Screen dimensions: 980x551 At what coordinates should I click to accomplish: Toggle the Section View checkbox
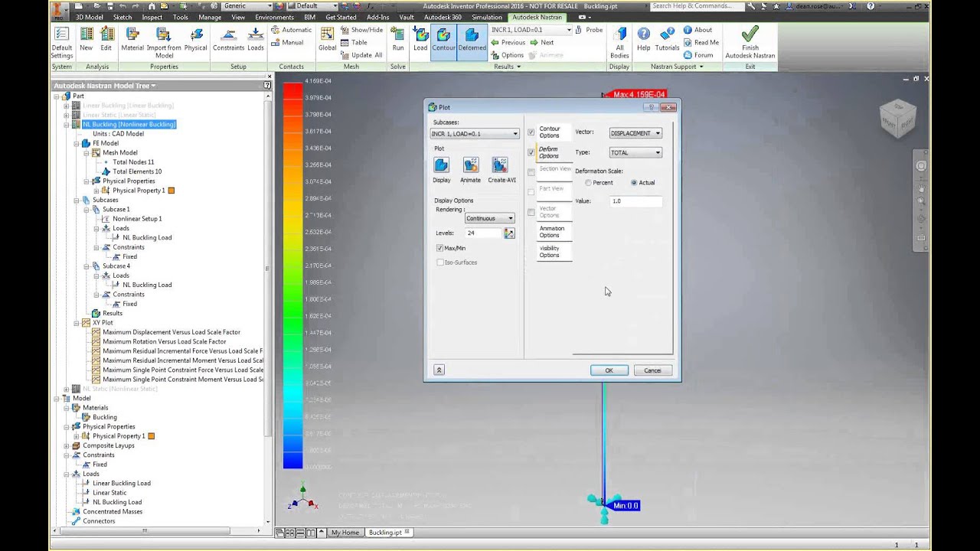[531, 172]
